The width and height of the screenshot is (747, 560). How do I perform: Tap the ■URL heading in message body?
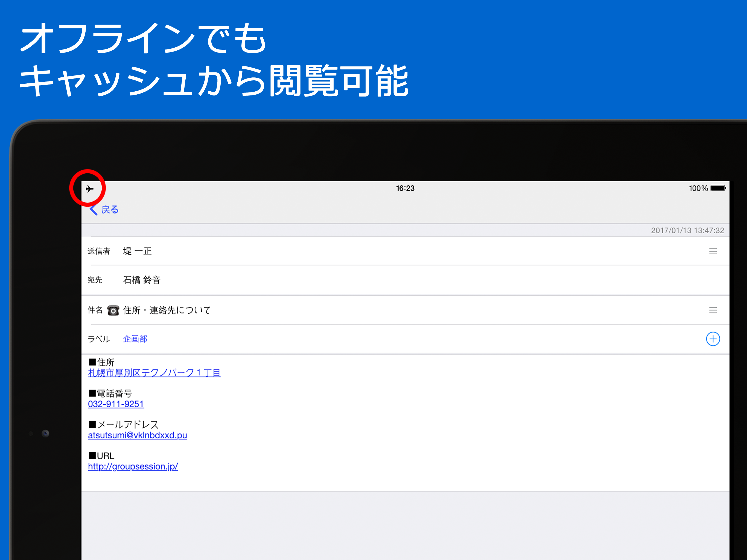[x=101, y=456]
